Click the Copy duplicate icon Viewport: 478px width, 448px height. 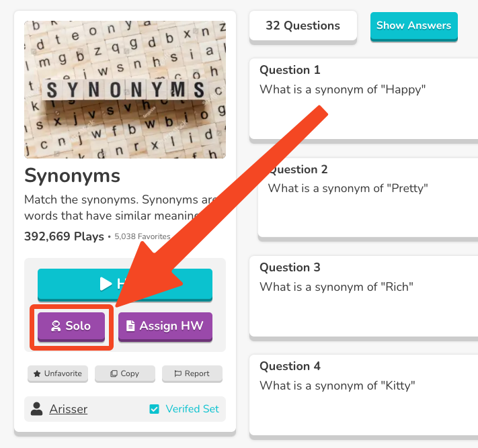tap(114, 373)
